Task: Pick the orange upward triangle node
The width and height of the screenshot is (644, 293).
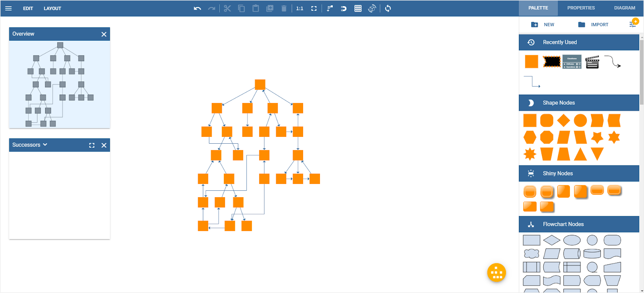Action: point(580,154)
